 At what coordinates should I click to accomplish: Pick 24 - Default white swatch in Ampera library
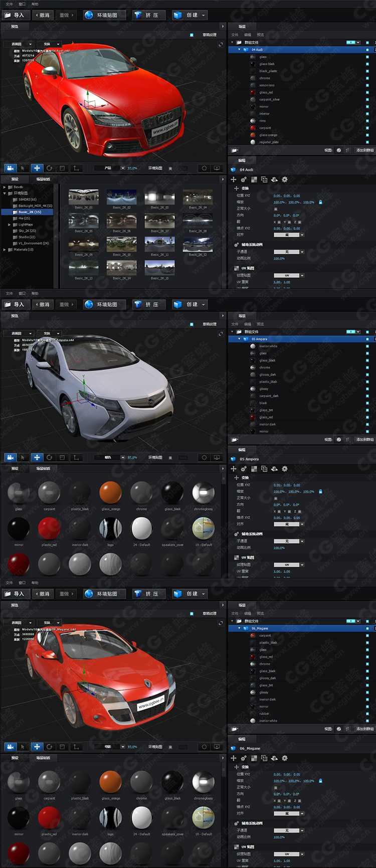[x=141, y=528]
